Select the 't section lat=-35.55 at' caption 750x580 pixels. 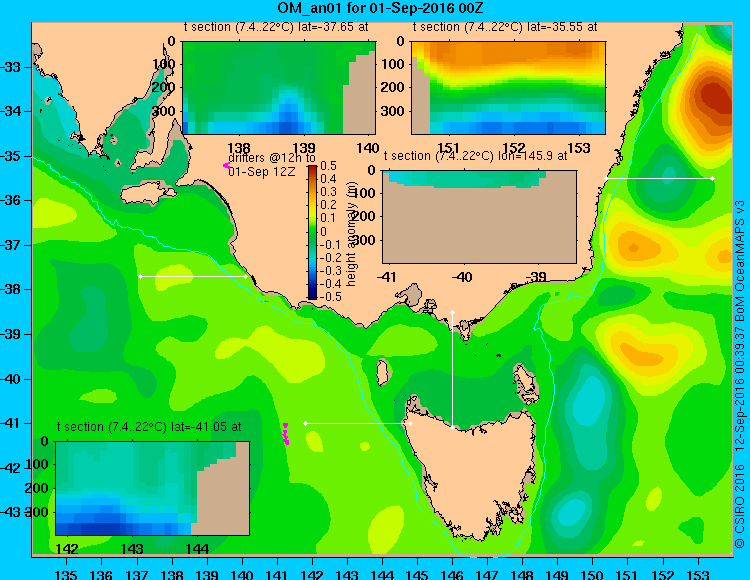click(505, 27)
